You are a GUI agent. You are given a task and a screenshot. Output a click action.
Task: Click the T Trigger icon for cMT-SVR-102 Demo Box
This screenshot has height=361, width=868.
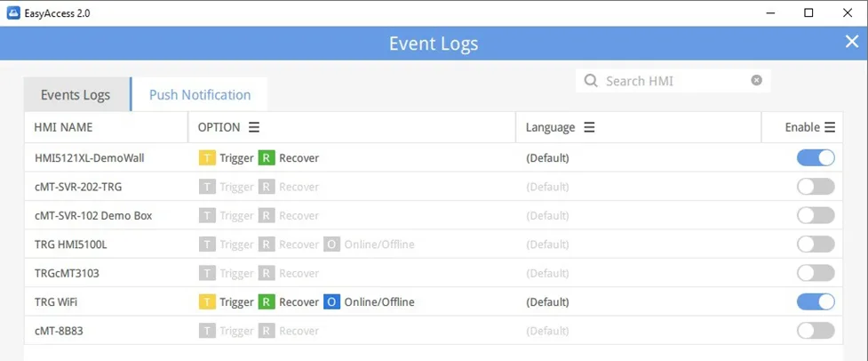coord(206,215)
